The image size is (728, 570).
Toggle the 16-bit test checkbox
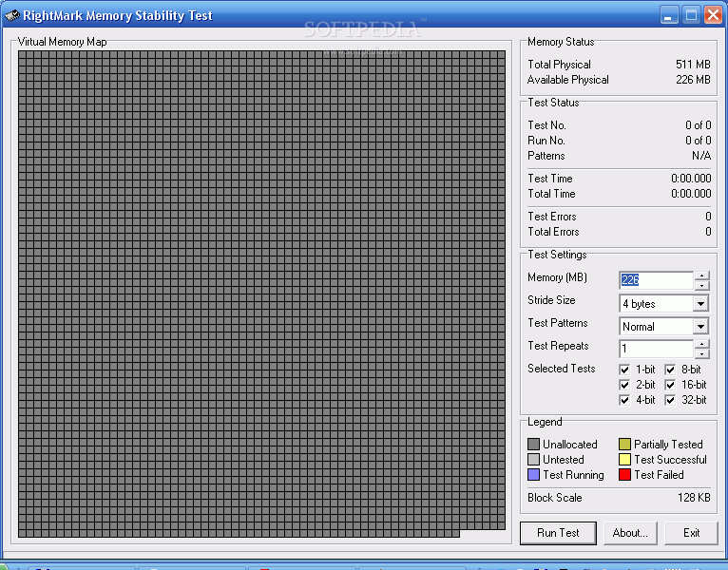click(670, 385)
